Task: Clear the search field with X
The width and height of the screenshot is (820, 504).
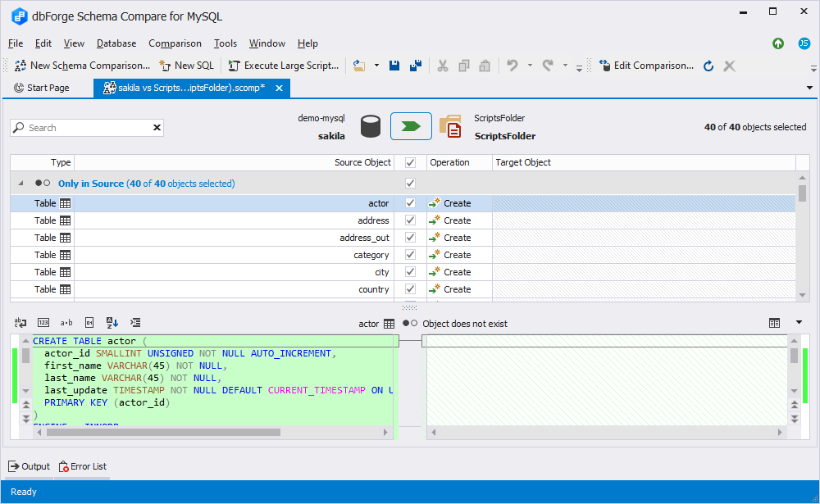Action: (x=157, y=128)
